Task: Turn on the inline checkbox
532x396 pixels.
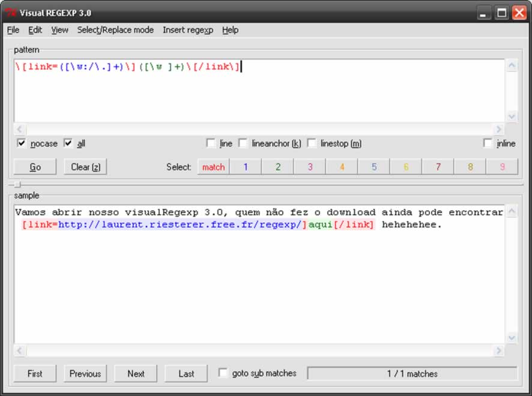Action: pos(488,143)
